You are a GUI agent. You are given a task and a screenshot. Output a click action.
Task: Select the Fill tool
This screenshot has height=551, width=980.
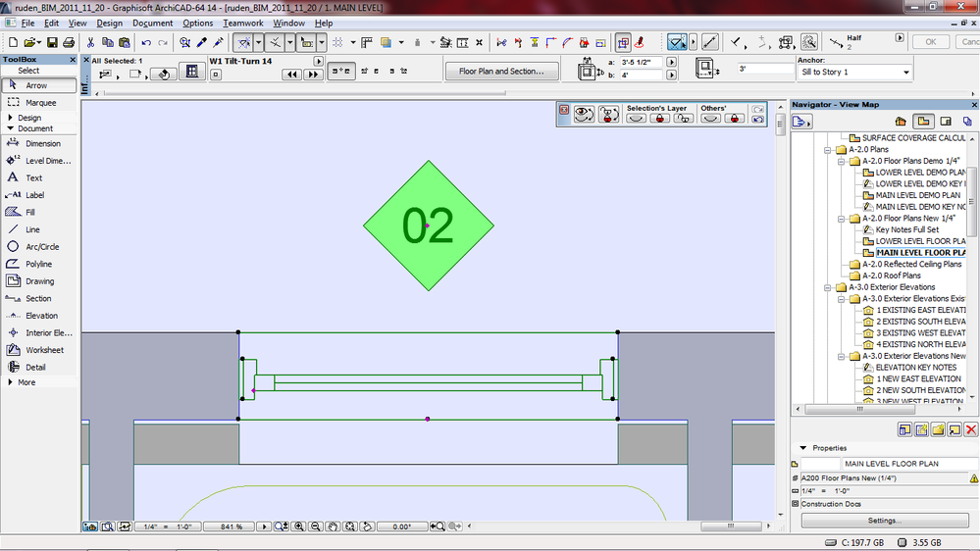(x=29, y=212)
